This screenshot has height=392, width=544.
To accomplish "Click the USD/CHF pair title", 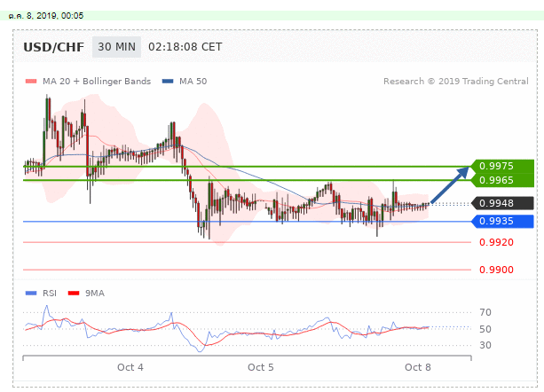I will [54, 47].
